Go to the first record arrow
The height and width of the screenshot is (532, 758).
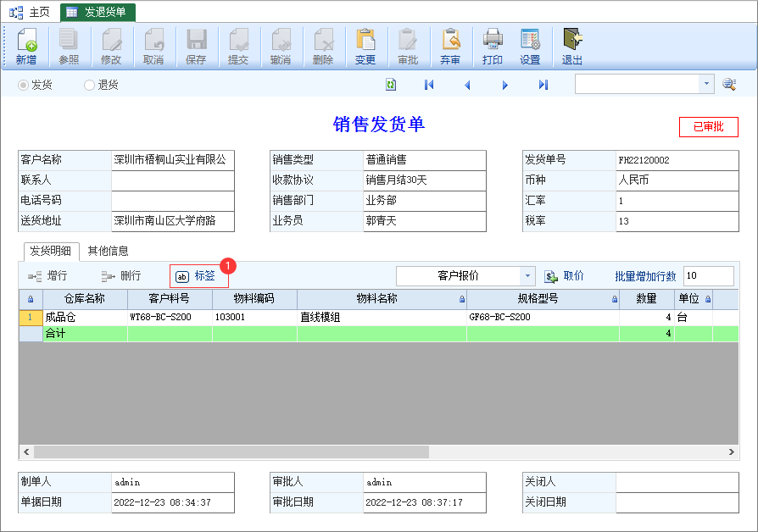429,85
